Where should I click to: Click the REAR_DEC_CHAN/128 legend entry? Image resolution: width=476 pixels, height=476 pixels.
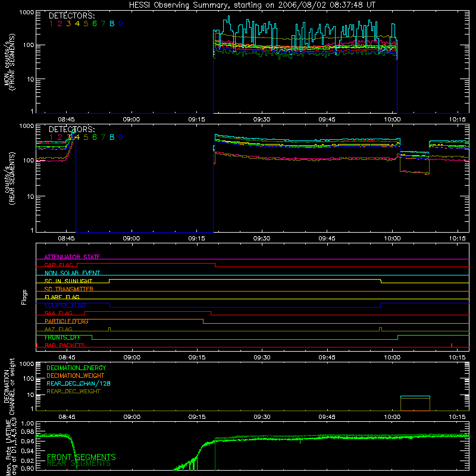pos(79,384)
